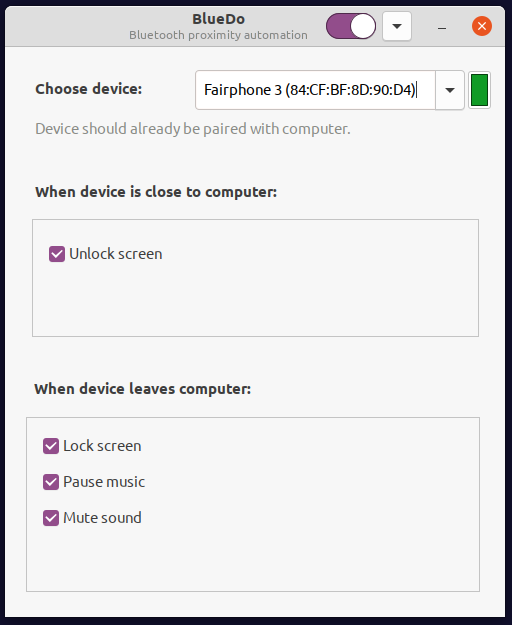Click the 'When device is close to computer' heading
The height and width of the screenshot is (625, 512).
156,192
